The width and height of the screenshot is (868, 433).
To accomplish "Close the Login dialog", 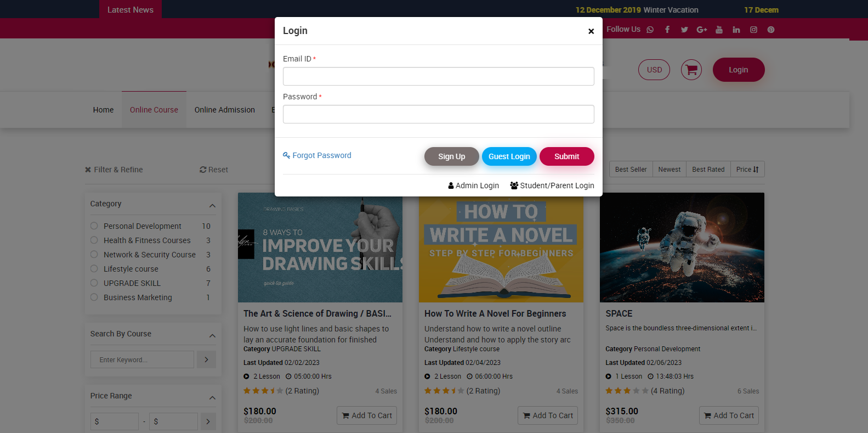I will pos(591,31).
